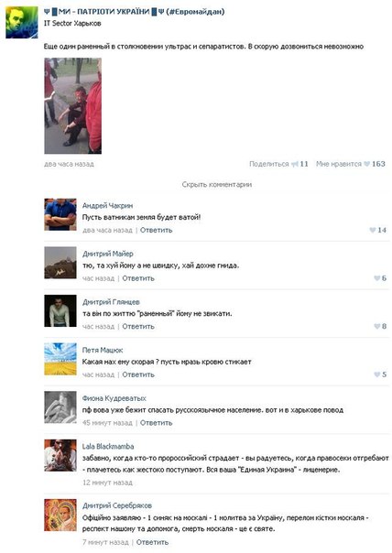The image size is (392, 553).
Task: Click Мне нравится on the post
Action: [x=339, y=164]
